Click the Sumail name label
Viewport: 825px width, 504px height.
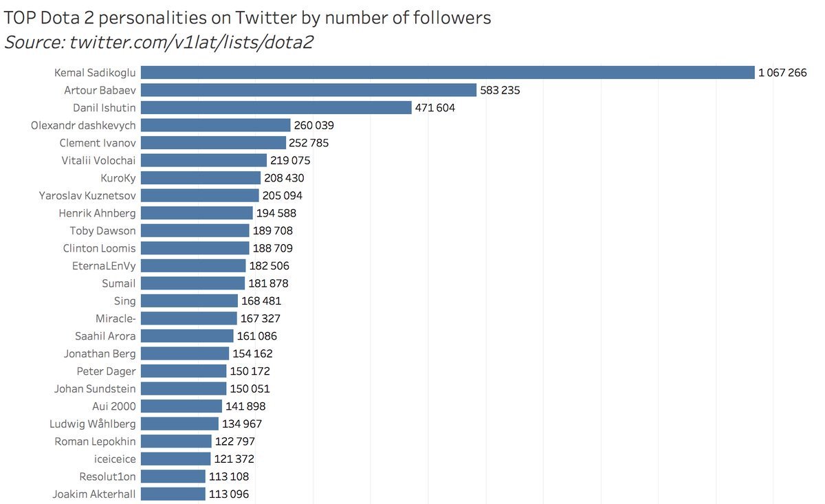(x=118, y=283)
